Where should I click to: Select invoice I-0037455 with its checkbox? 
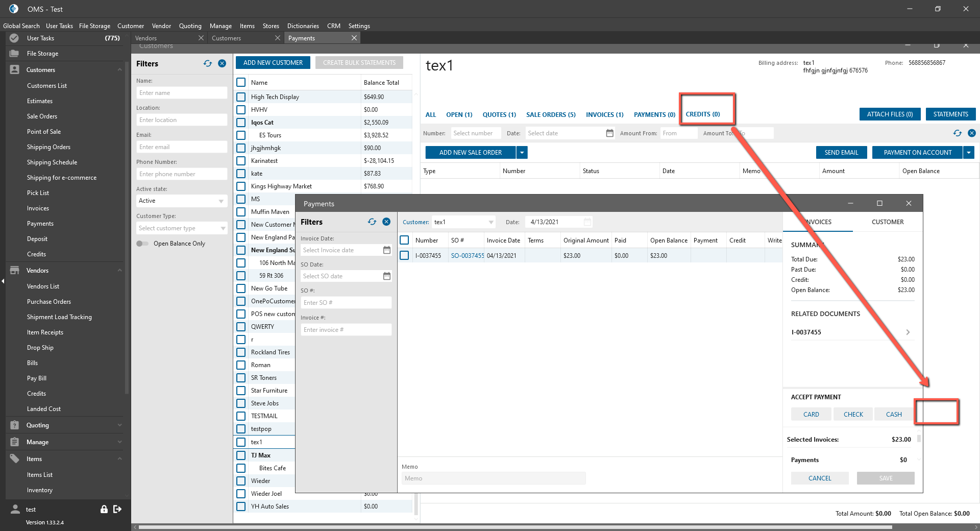(404, 255)
